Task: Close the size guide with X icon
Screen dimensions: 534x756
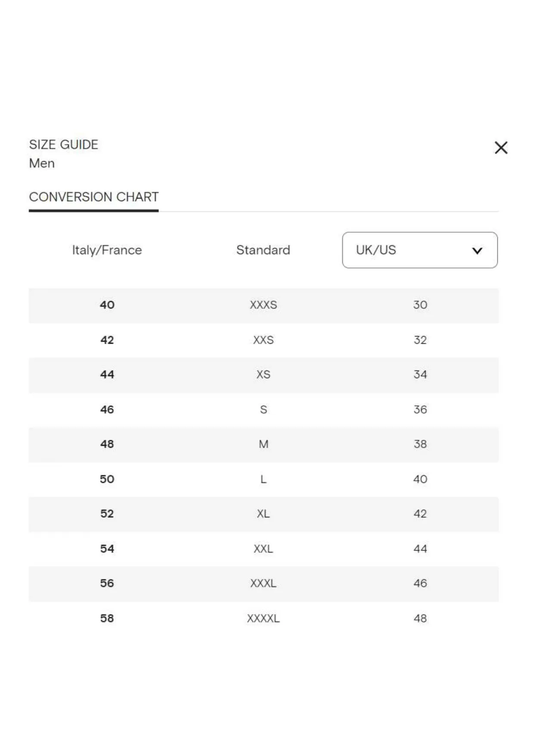Action: point(501,148)
